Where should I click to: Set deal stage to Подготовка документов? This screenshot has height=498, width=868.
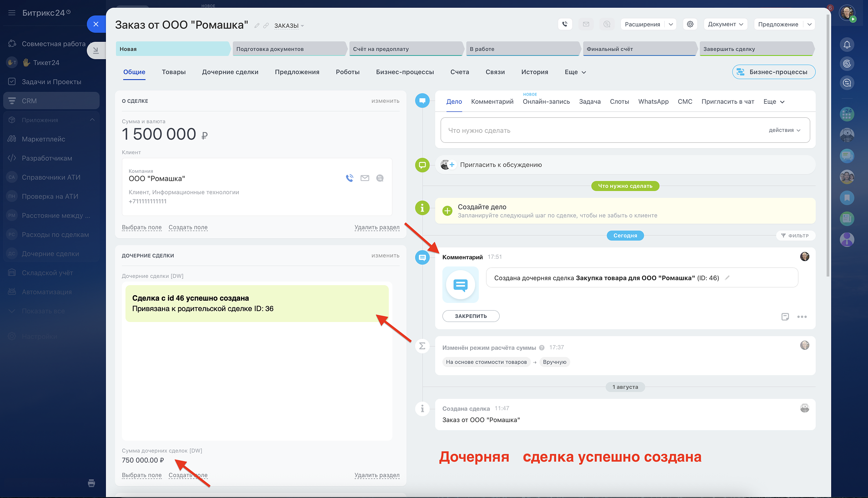(289, 49)
